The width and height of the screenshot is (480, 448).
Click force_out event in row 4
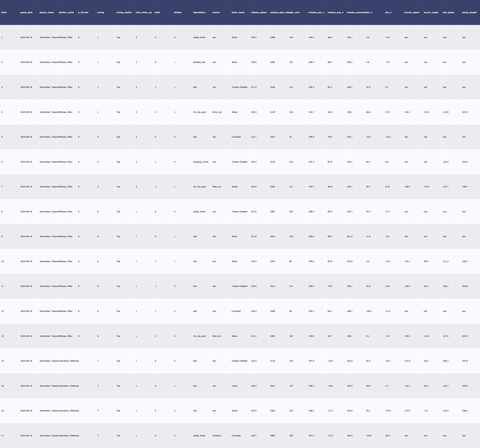coord(217,112)
